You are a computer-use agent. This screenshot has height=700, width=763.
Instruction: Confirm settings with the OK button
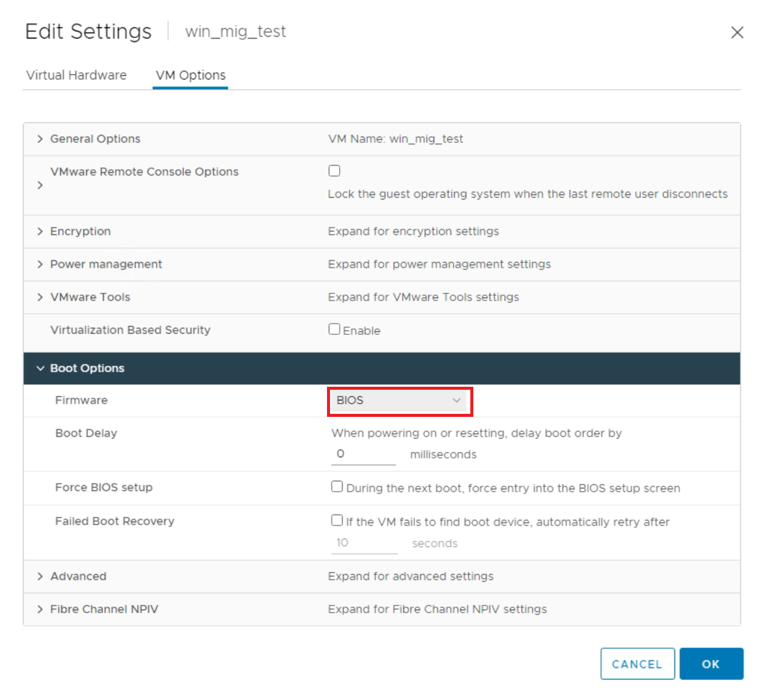coord(711,664)
